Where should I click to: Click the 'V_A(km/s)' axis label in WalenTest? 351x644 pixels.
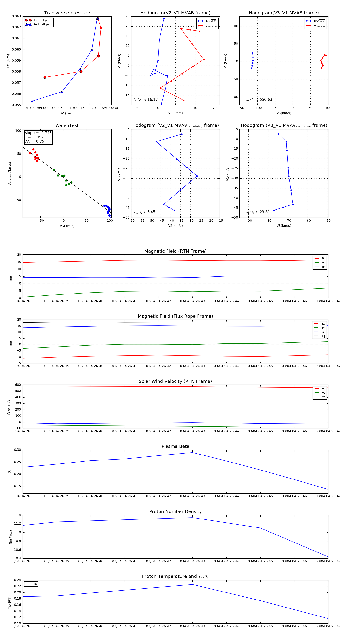[67, 226]
